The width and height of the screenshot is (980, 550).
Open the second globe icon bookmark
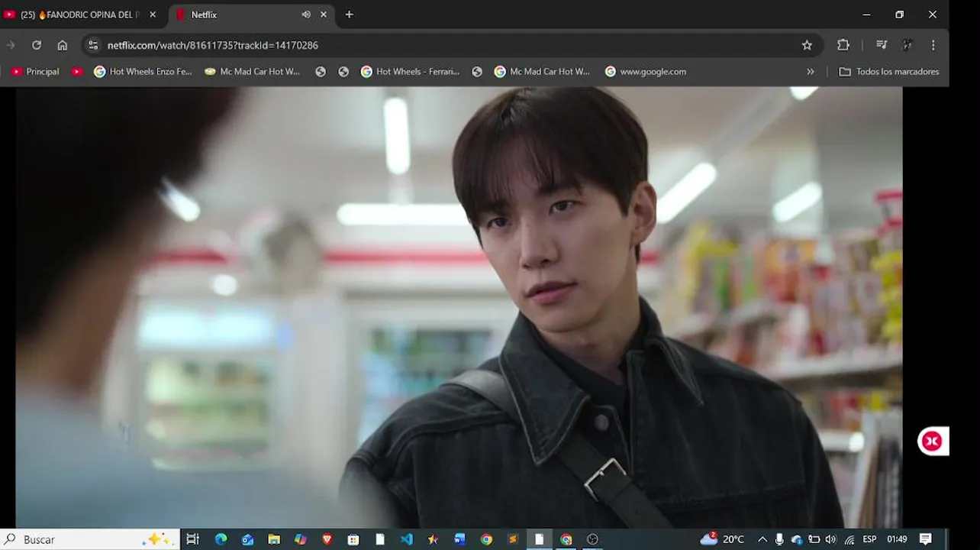[x=343, y=71]
